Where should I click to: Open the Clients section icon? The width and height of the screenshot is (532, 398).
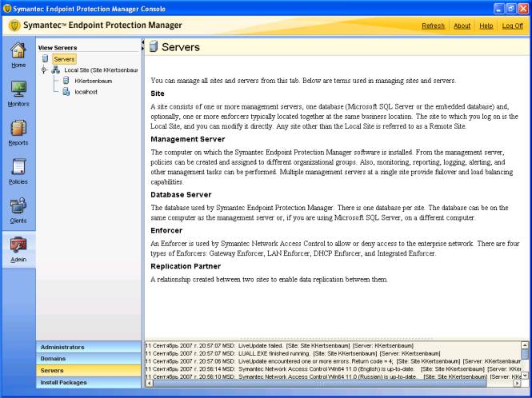coord(18,205)
